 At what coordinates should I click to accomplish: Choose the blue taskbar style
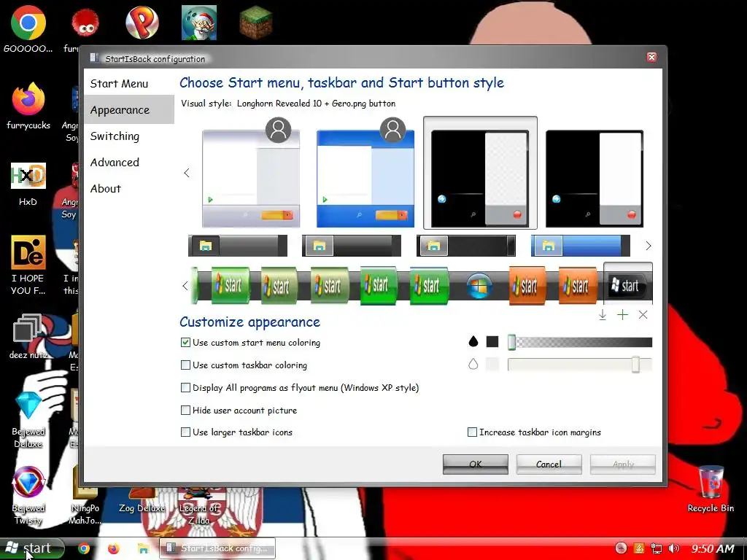click(x=580, y=246)
